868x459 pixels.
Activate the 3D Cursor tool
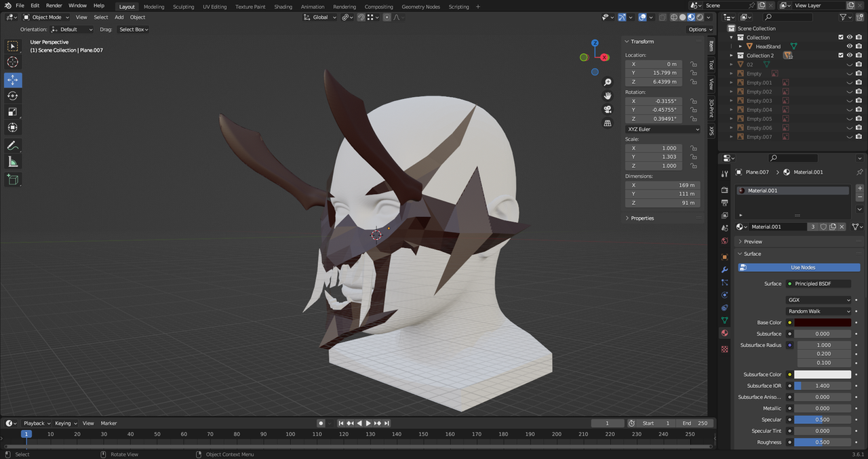[13, 62]
